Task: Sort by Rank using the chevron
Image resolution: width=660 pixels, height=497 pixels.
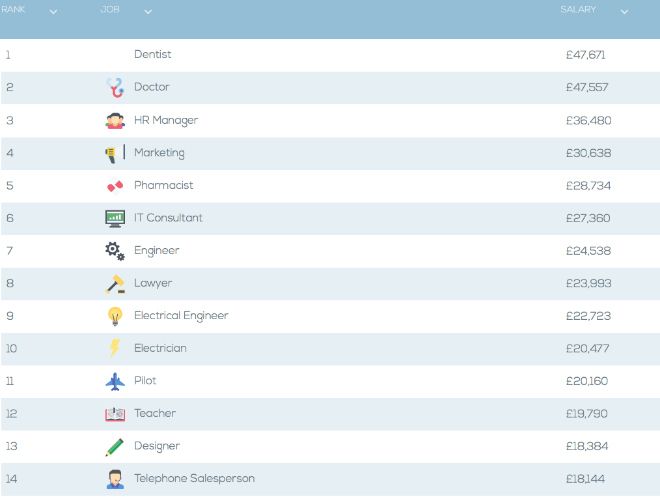Action: point(54,12)
